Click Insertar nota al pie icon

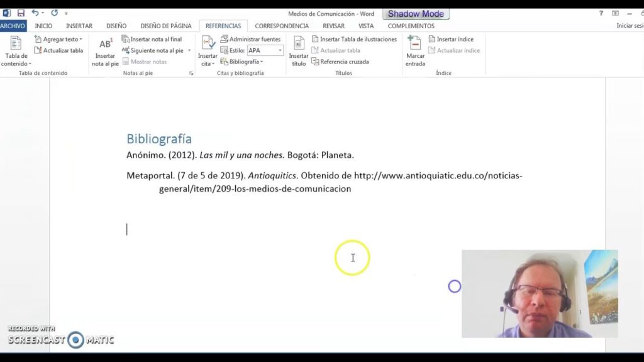pyautogui.click(x=105, y=45)
